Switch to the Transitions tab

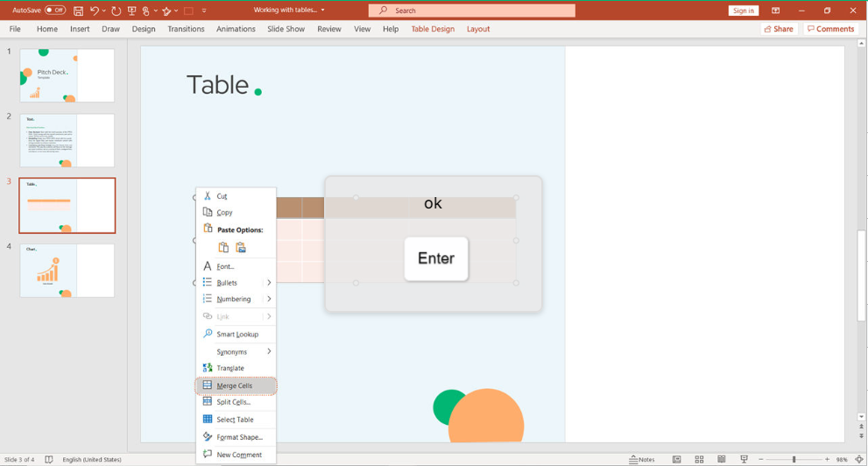coord(186,29)
